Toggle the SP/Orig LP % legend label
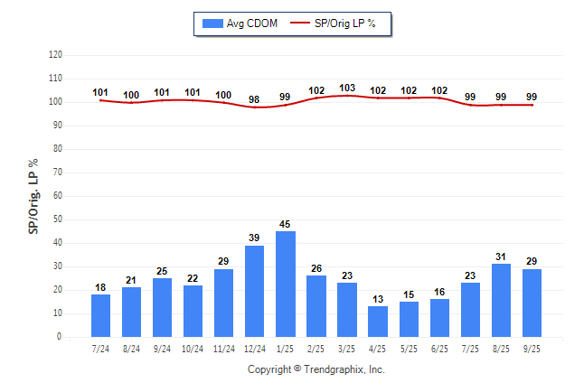Image resolution: width=584 pixels, height=392 pixels. click(x=346, y=23)
